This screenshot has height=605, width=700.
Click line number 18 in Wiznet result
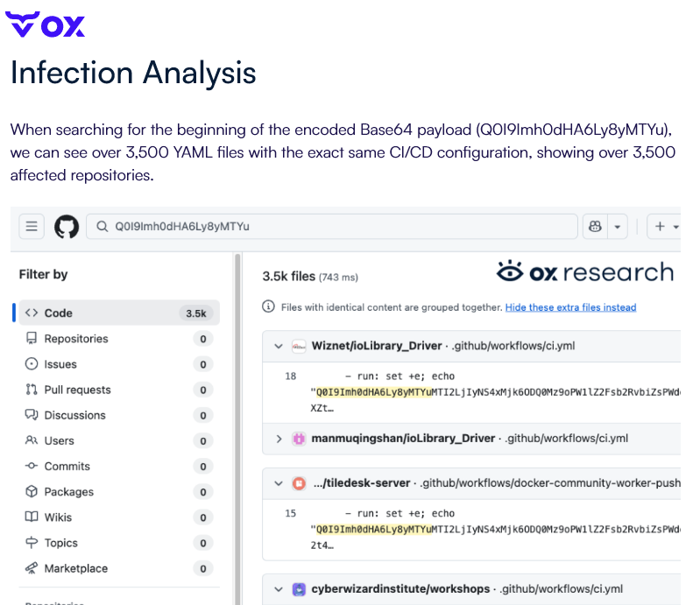click(x=291, y=376)
